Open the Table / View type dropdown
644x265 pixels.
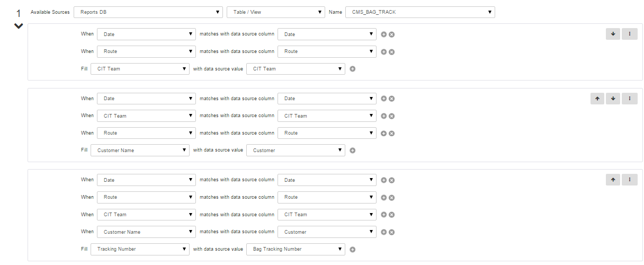(275, 12)
